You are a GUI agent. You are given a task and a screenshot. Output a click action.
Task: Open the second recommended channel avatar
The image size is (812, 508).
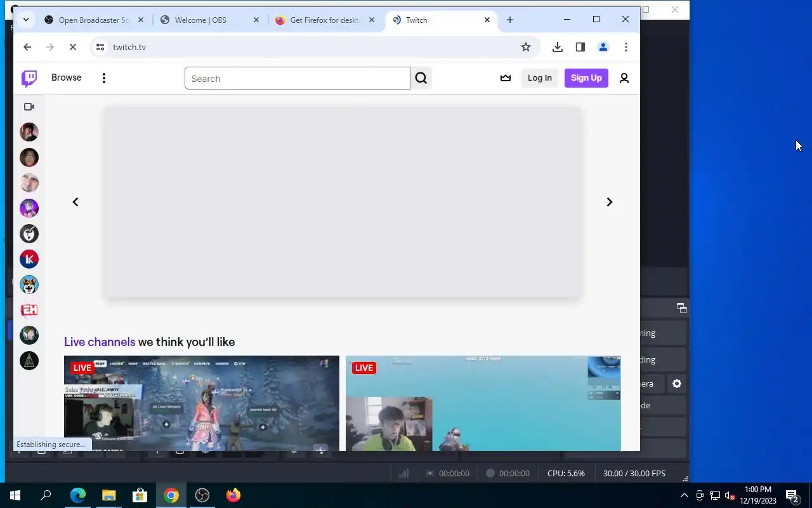pyautogui.click(x=29, y=157)
